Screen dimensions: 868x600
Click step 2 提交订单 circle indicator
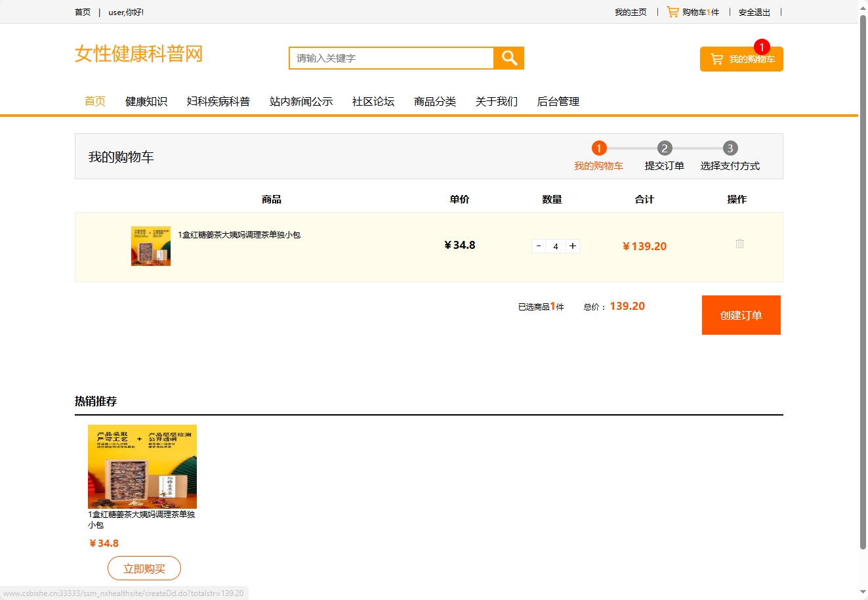coord(665,148)
